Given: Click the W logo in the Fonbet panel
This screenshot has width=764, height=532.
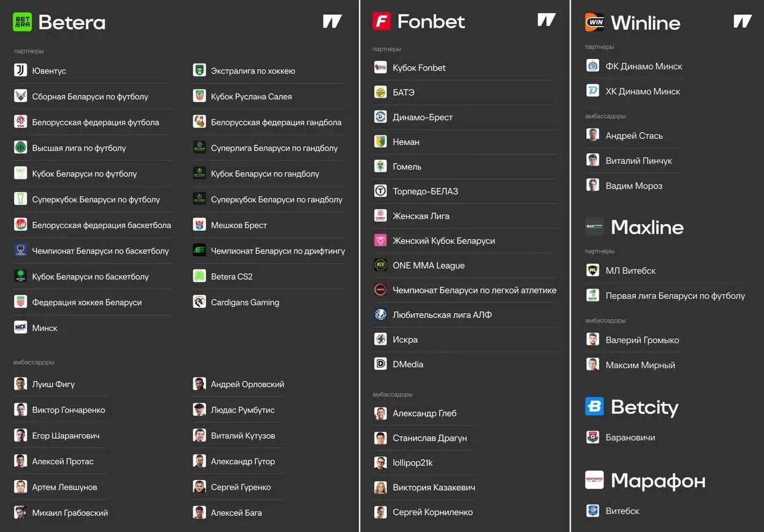Looking at the screenshot, I should (546, 20).
